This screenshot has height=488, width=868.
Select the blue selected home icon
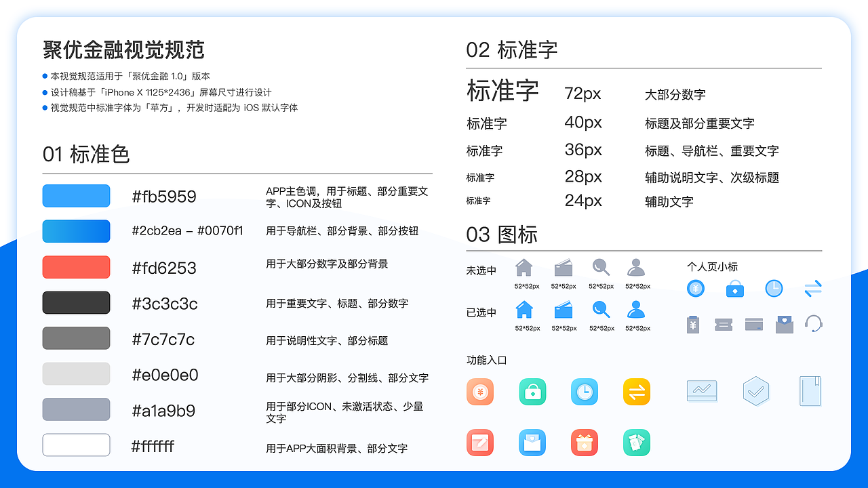524,309
